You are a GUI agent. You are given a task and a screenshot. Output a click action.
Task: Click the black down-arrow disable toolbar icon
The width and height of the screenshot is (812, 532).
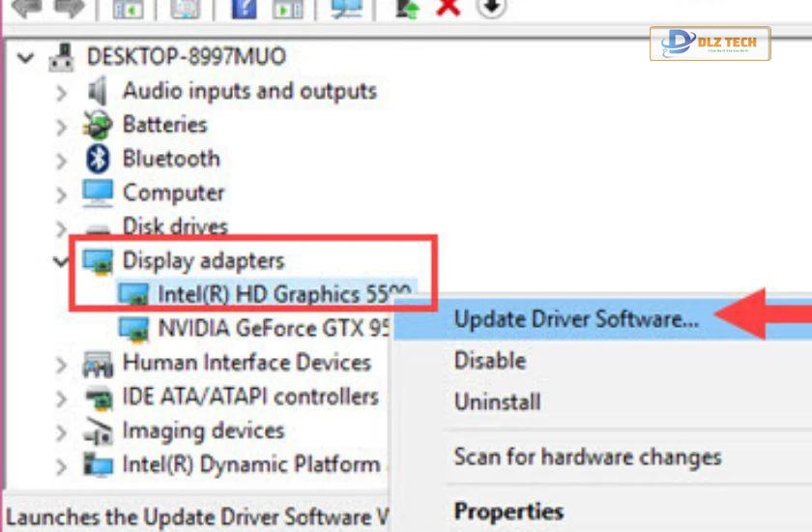pyautogui.click(x=491, y=7)
